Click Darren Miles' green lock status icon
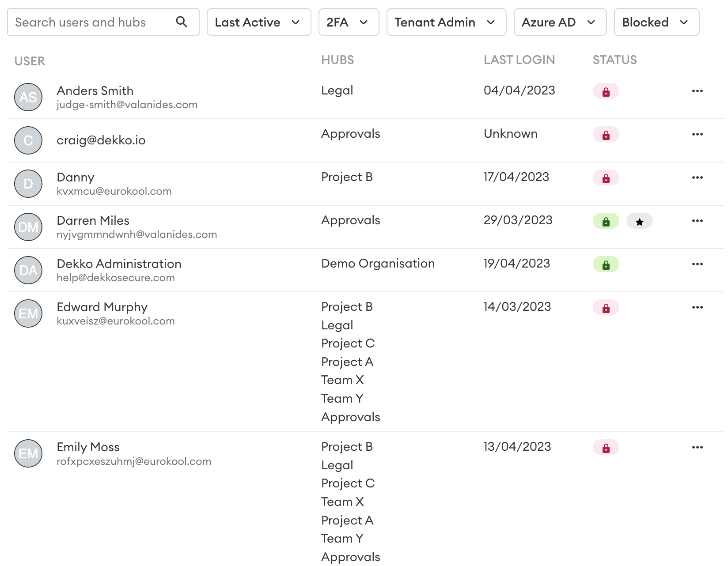 pyautogui.click(x=606, y=221)
